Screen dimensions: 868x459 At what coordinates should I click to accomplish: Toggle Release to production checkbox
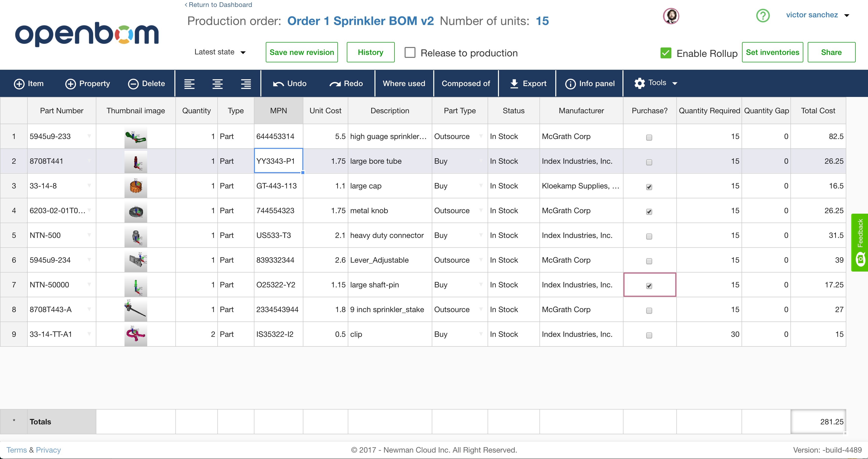[410, 53]
